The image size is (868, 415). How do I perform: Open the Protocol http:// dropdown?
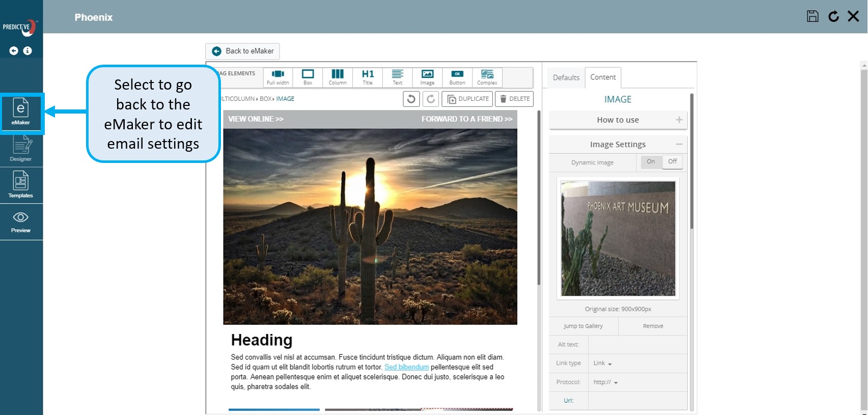[605, 382]
